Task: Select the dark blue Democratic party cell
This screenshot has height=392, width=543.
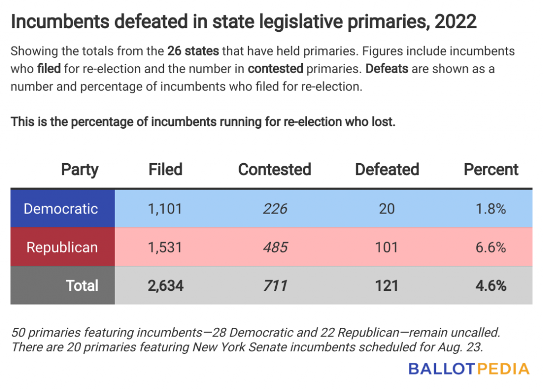Action: pyautogui.click(x=63, y=209)
